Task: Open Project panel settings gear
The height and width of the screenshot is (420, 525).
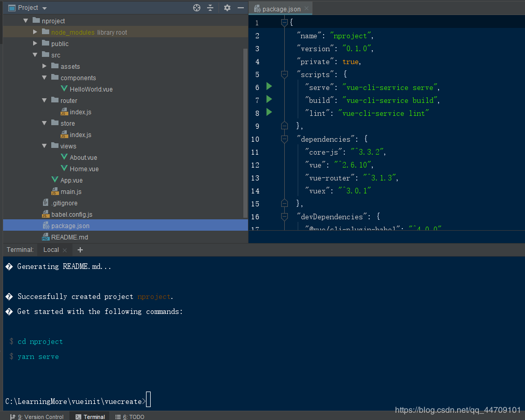Action: click(x=227, y=8)
